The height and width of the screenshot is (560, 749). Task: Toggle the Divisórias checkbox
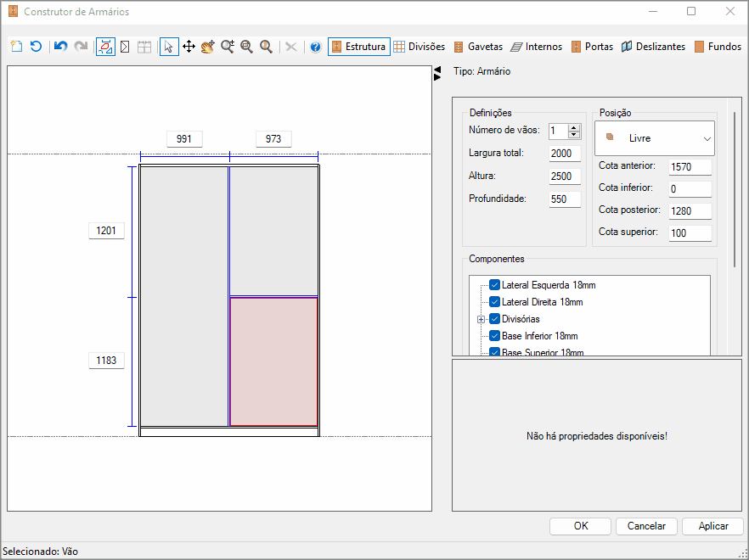coord(495,319)
